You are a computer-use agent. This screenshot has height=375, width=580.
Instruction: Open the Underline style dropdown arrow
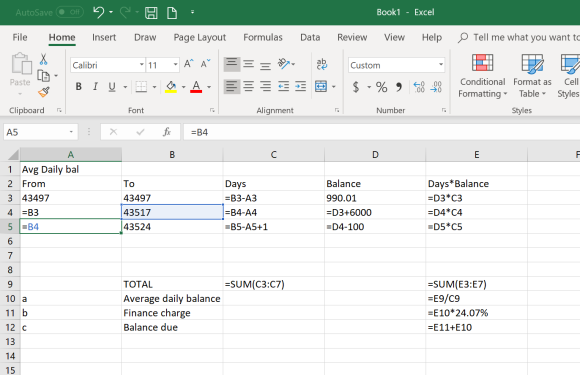125,87
